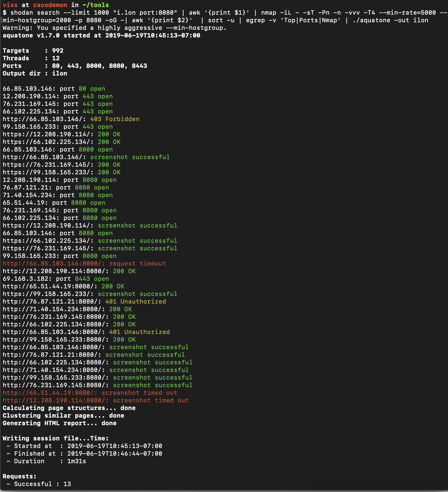The image size is (448, 492).
Task: Click '66.102.225.134: port 443 open' line
Action: (58, 111)
